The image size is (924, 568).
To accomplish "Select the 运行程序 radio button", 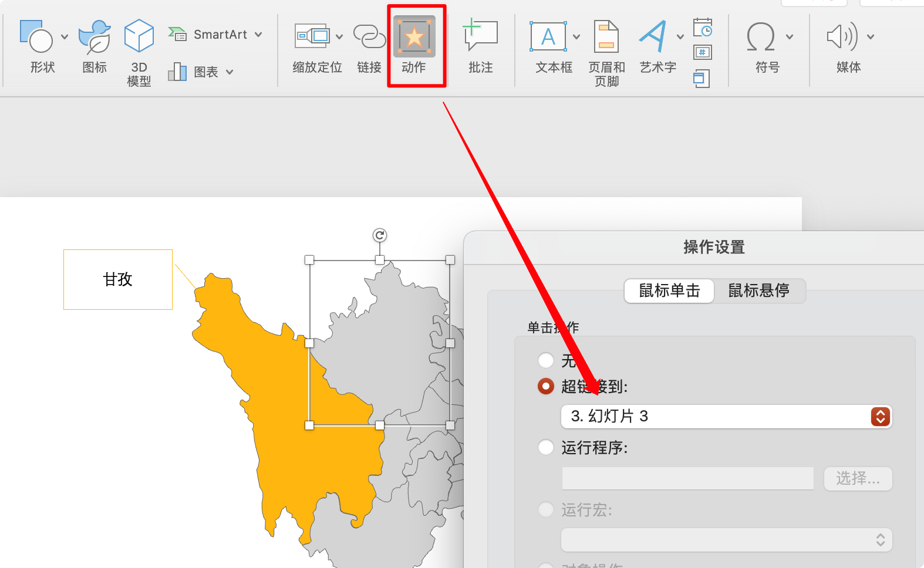I will pos(546,447).
